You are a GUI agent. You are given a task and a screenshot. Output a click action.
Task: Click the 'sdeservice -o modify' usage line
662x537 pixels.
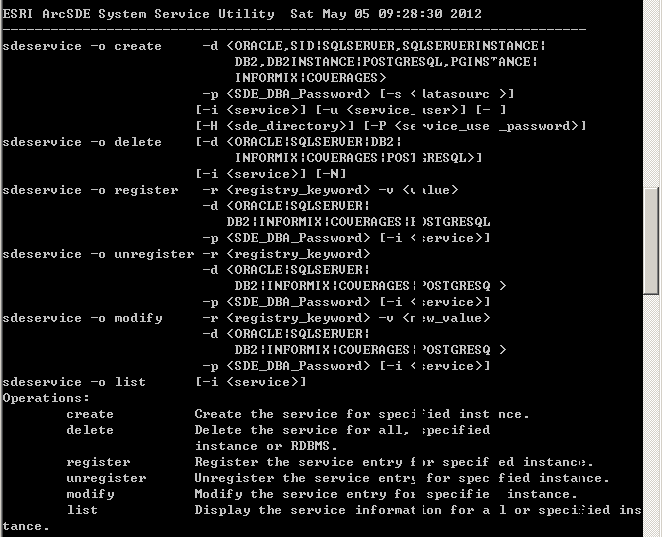[82, 318]
